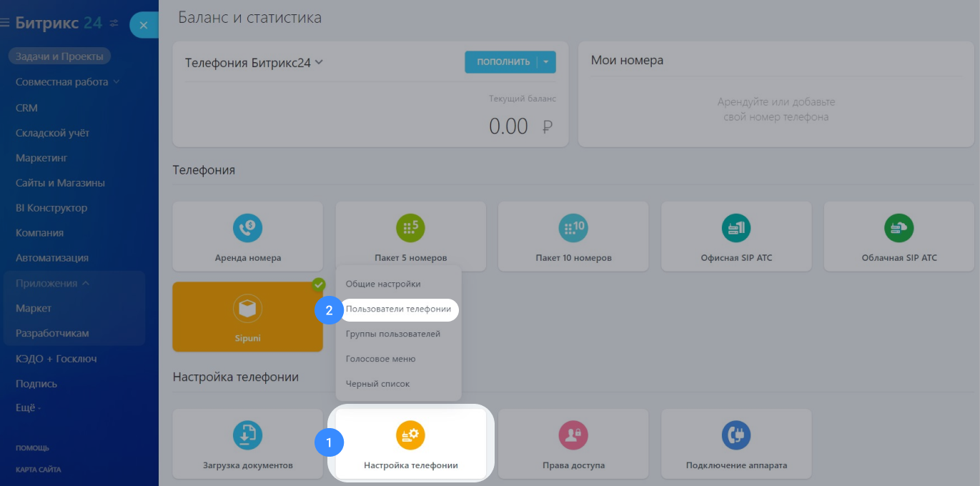Select Маркетинг in the left menu
Viewport: 980px width, 486px height.
pyautogui.click(x=41, y=158)
